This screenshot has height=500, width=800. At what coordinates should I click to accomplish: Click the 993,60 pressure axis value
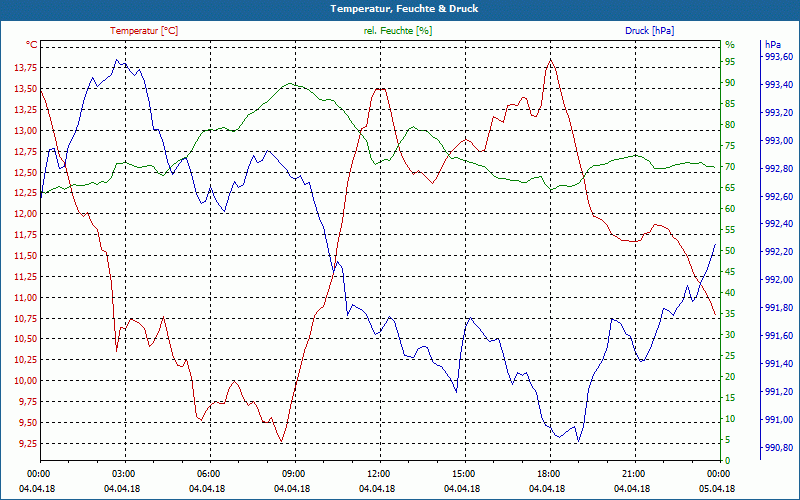pyautogui.click(x=779, y=57)
